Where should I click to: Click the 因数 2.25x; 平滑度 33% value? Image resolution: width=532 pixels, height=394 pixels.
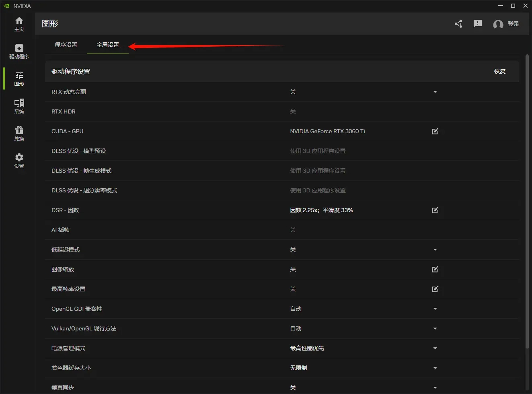pos(322,210)
